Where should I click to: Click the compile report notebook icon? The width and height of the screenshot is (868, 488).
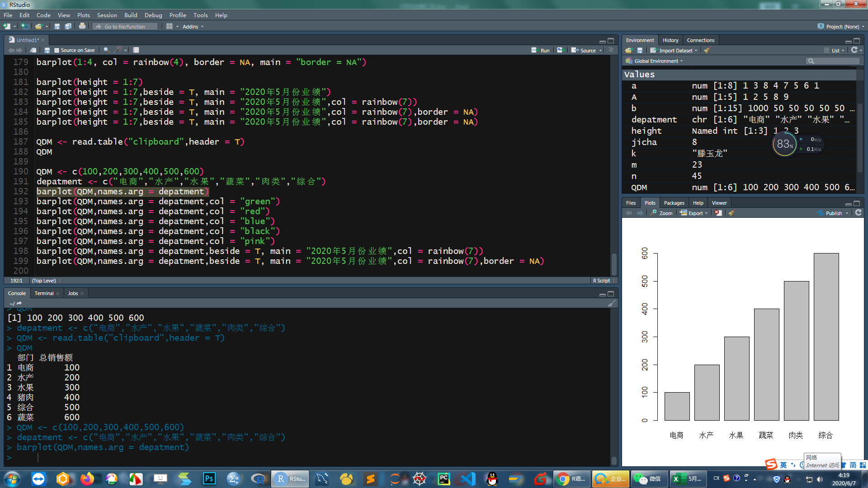(x=136, y=50)
